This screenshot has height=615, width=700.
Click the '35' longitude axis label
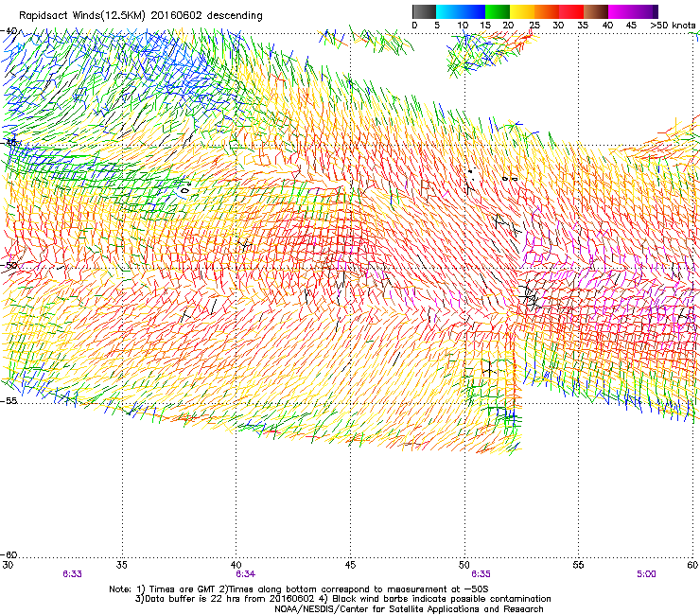click(122, 565)
